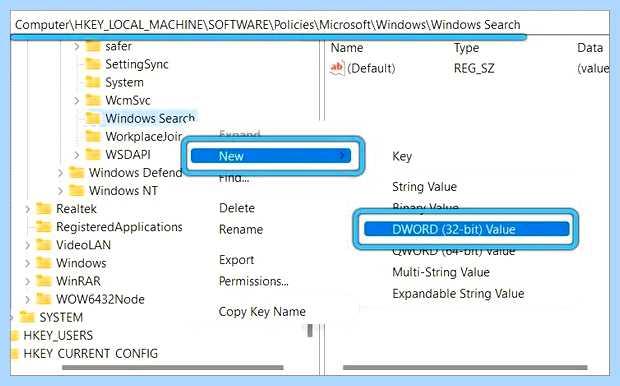
Task: Select Expandable String Value in submenu
Action: click(x=458, y=293)
